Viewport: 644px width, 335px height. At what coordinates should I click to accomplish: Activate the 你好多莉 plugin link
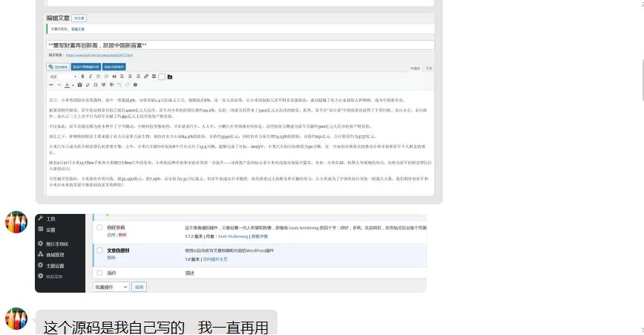coord(111,235)
